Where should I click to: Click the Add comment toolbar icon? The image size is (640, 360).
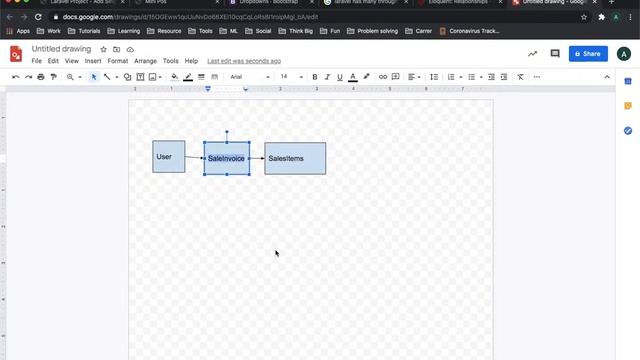[x=396, y=77]
